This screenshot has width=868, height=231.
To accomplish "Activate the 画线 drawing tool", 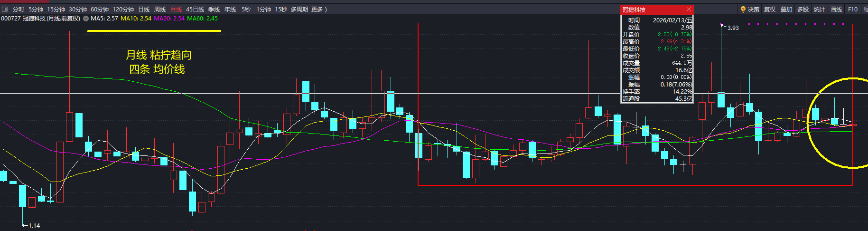I will 836,9.
